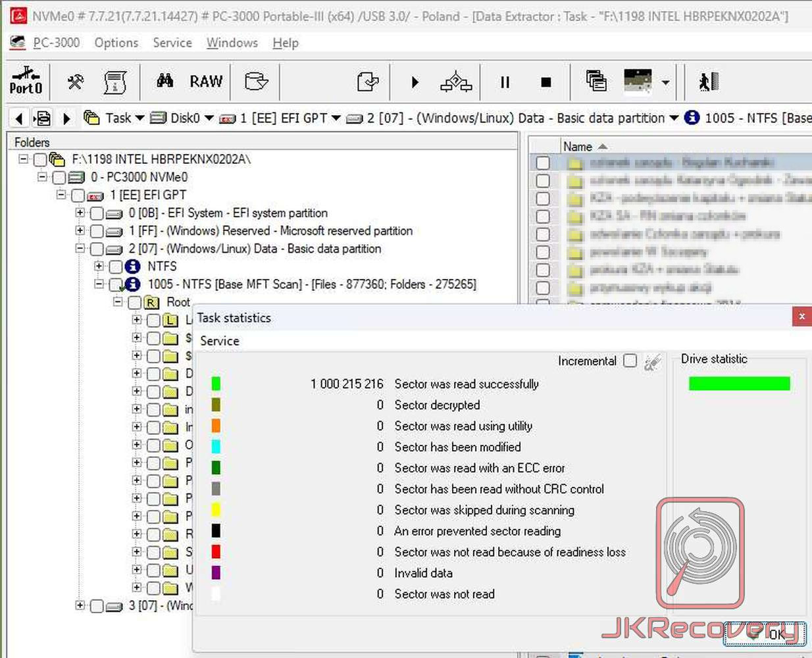The width and height of the screenshot is (812, 658).
Task: Click the green Drive statistic bar
Action: (739, 384)
